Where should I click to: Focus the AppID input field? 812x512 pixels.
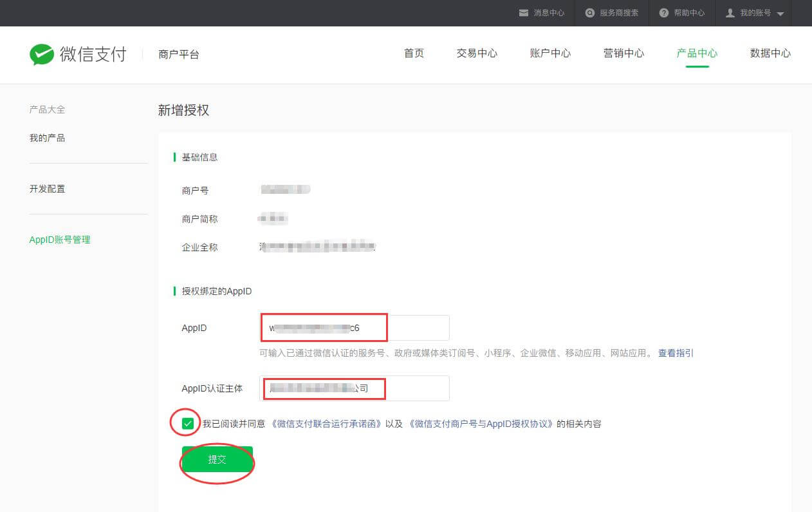click(x=355, y=328)
